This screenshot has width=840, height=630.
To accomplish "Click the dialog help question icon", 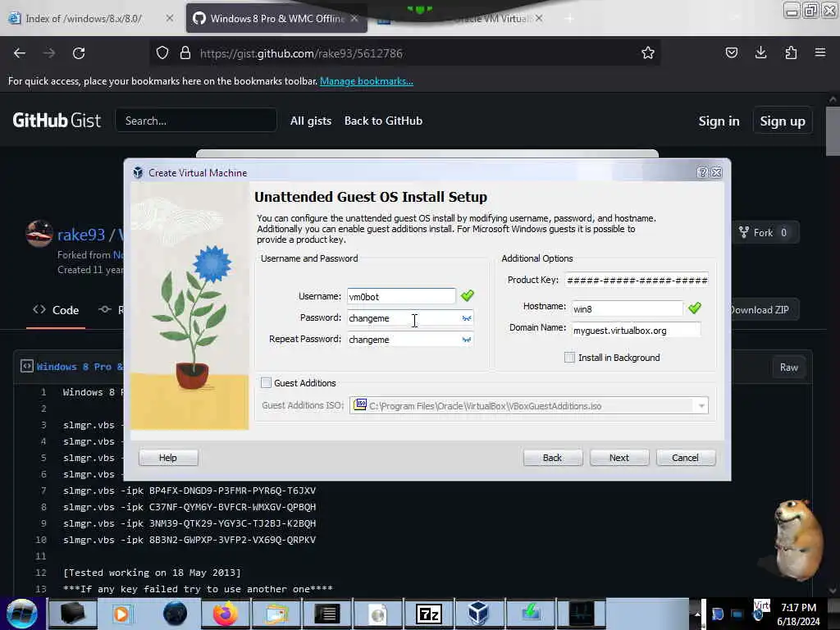I will pos(702,172).
